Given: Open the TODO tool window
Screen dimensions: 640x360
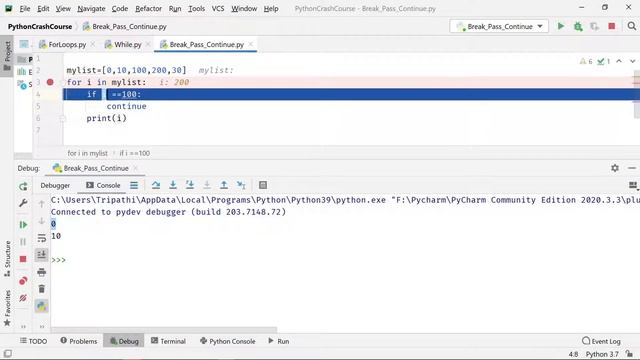Looking at the screenshot, I should click(33, 341).
